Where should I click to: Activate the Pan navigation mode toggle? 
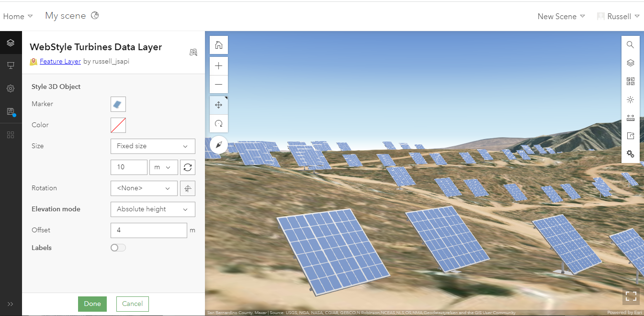218,104
